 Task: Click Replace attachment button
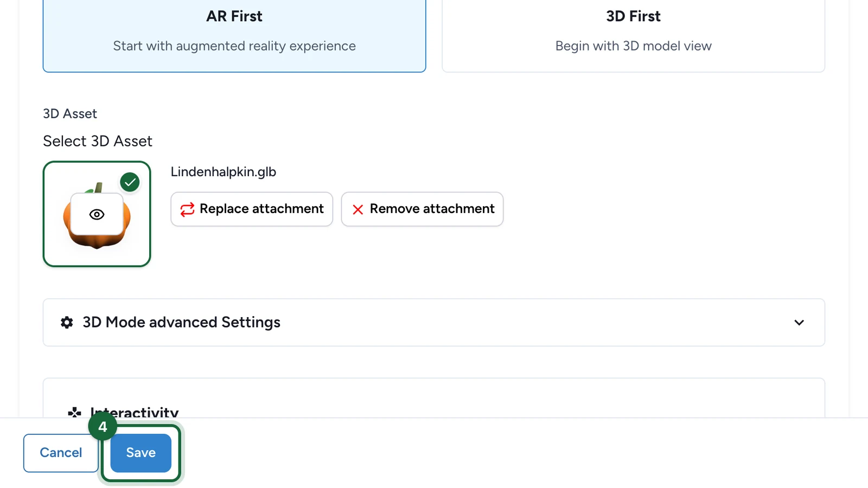[x=252, y=209]
